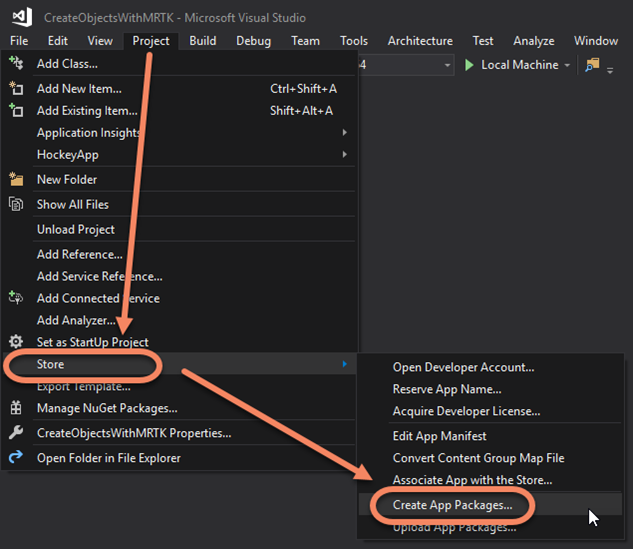633x549 pixels.
Task: Click the Set as StartUp Project gear icon
Action: pos(16,342)
